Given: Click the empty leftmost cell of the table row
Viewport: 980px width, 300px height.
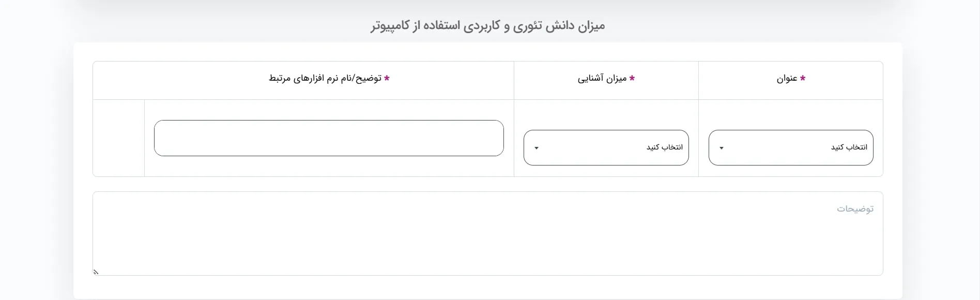Looking at the screenshot, I should pos(118,138).
